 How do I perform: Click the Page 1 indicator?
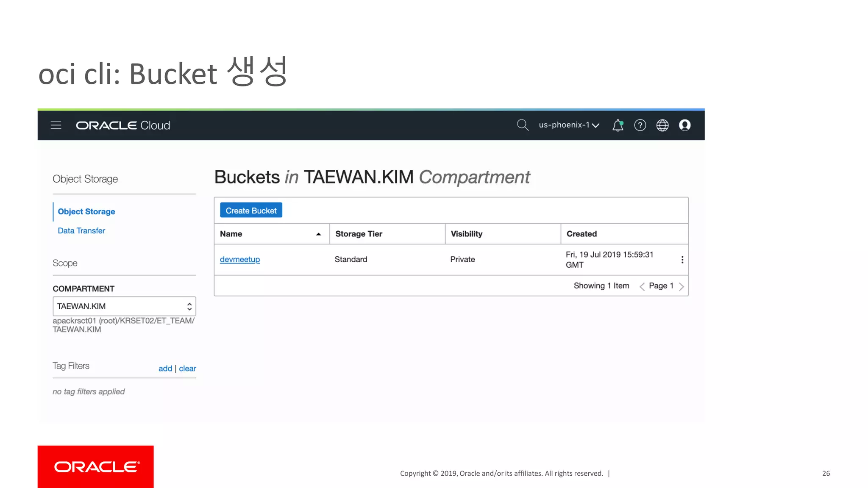coord(661,286)
